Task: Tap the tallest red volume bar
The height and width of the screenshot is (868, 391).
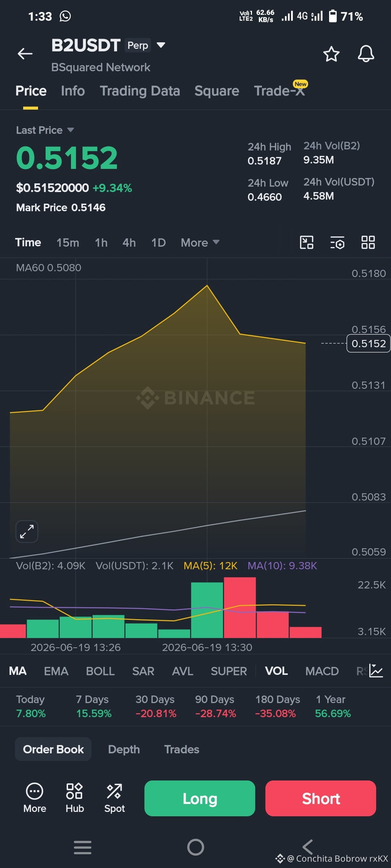Action: pos(240,607)
